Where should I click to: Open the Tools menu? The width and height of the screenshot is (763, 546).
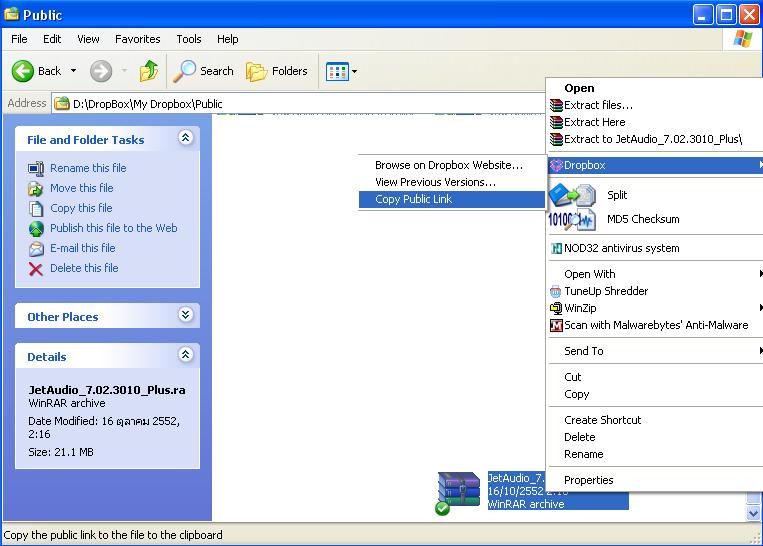coord(189,39)
